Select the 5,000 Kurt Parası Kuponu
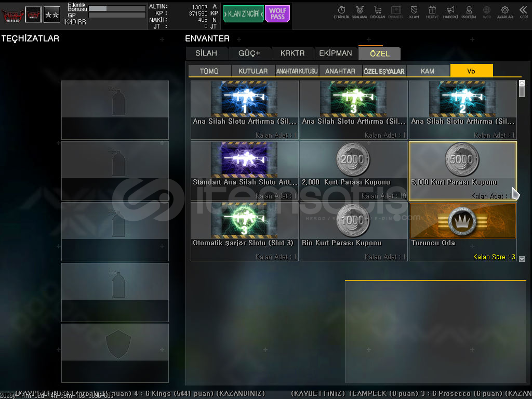The width and height of the screenshot is (532, 399). pyautogui.click(x=463, y=170)
